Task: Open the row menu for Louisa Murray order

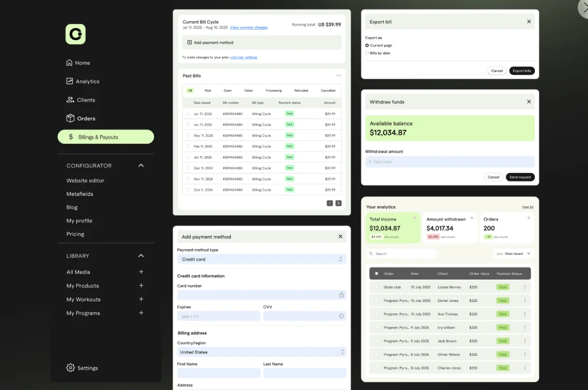Action: click(524, 287)
